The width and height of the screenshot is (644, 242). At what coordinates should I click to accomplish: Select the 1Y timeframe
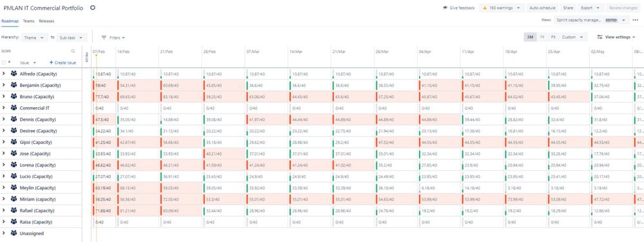pos(542,37)
